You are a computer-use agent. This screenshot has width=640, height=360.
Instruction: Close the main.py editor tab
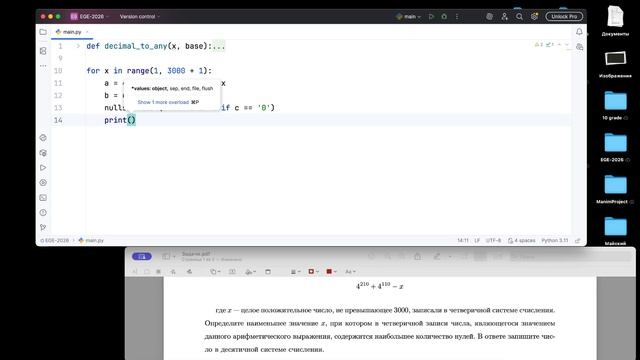(87, 32)
